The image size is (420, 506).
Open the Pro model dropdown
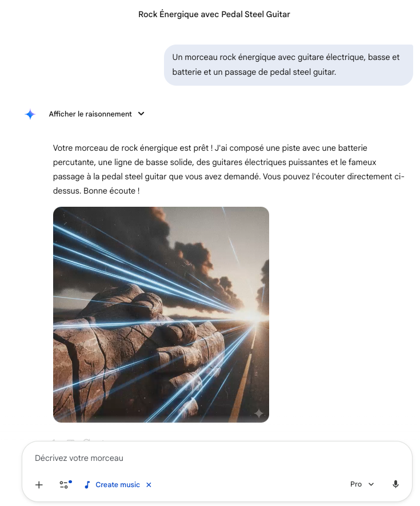(362, 484)
